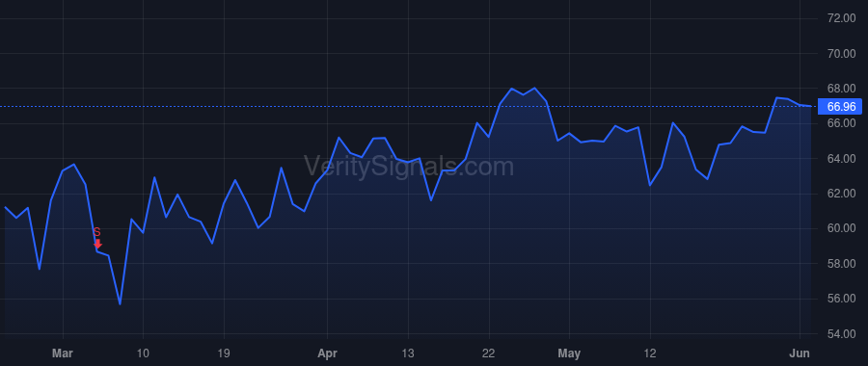
Task: Click the 13 date axis label
Action: point(408,353)
